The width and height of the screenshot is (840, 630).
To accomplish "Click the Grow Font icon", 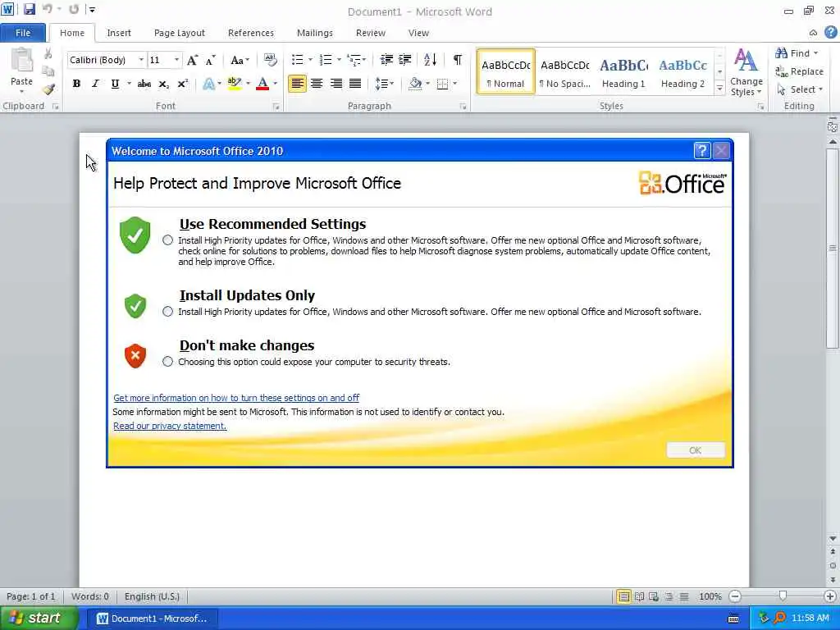I will point(192,60).
